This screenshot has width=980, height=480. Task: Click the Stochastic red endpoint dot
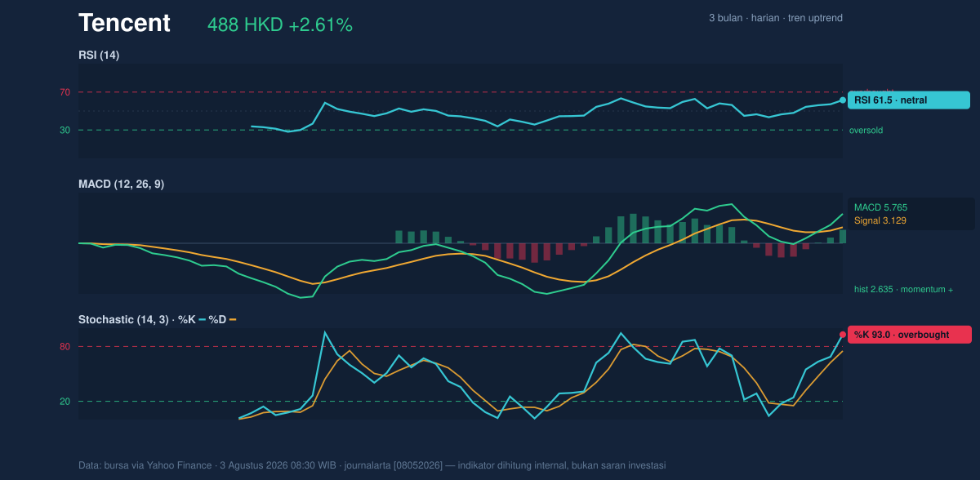coord(843,334)
